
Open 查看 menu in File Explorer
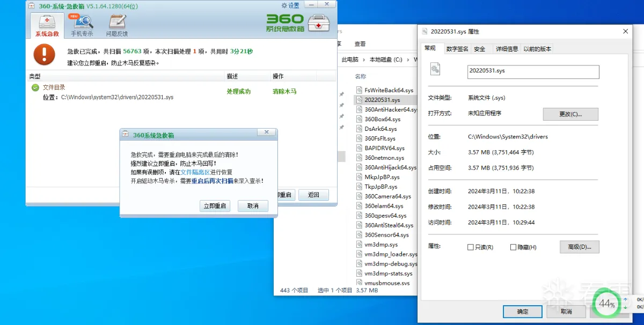pyautogui.click(x=360, y=44)
